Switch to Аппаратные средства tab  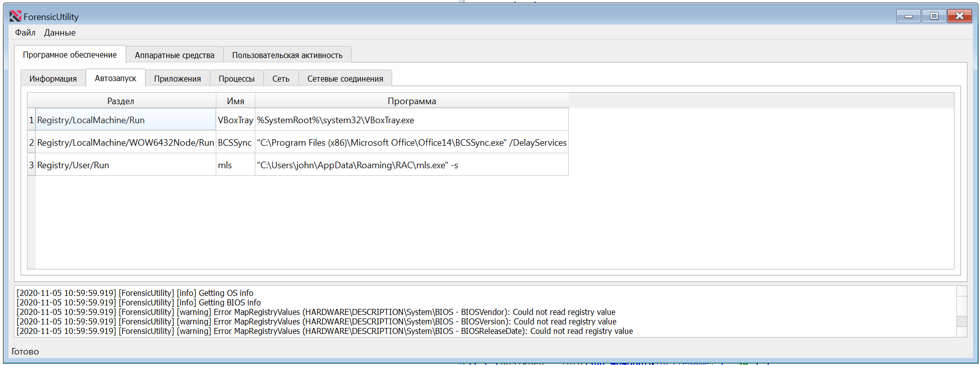tap(174, 55)
